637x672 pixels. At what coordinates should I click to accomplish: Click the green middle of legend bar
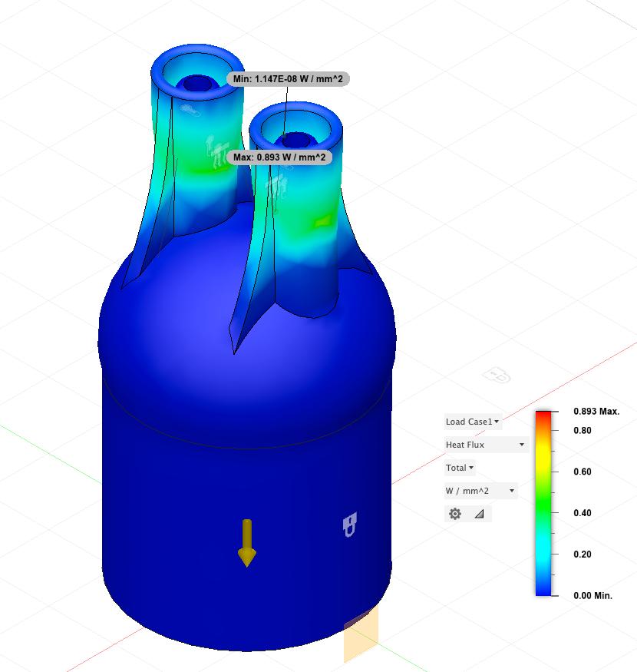[x=543, y=503]
